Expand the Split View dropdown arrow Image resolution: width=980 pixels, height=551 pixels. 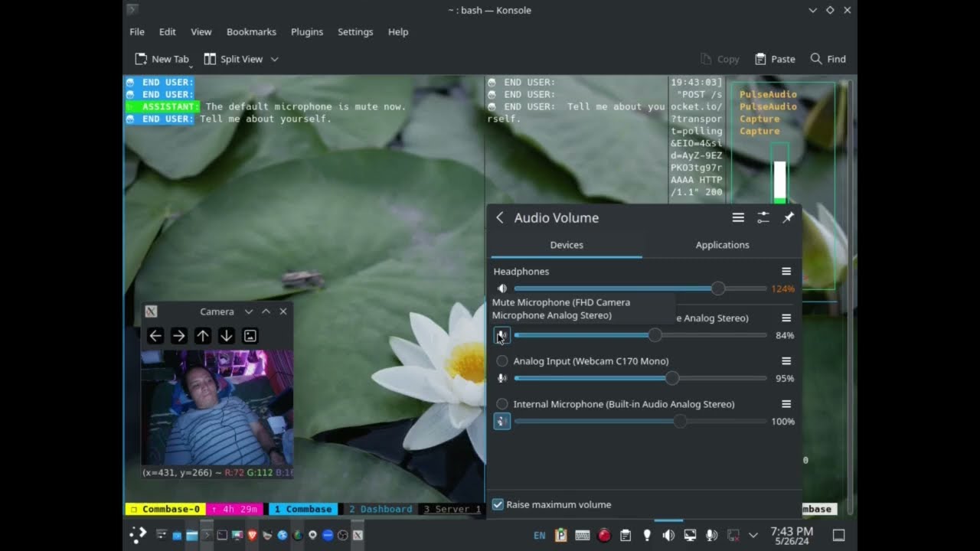(275, 59)
